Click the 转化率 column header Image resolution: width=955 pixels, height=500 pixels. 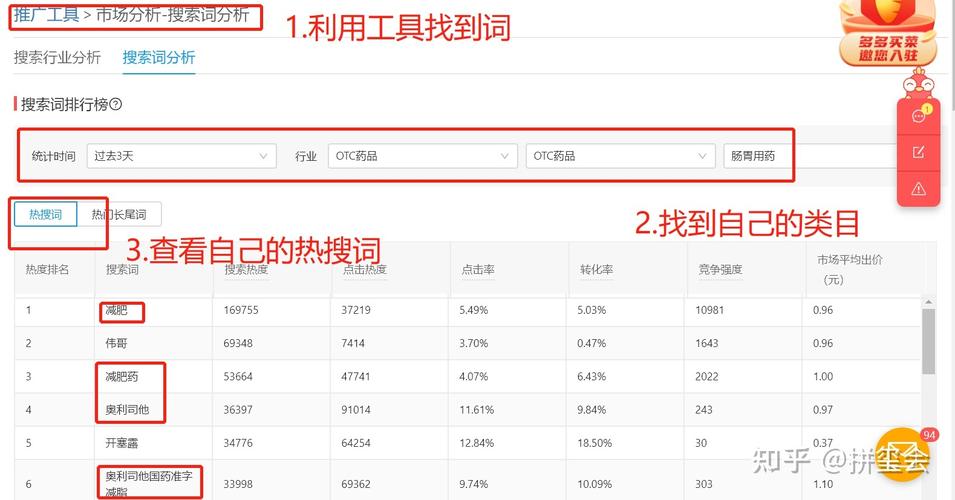point(596,269)
